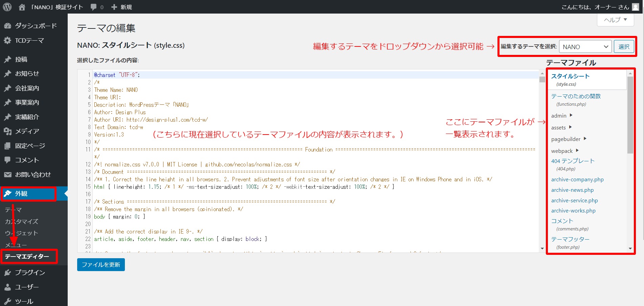This screenshot has width=644, height=306.
Task: Open the 外観 menu item
Action: coord(34,193)
